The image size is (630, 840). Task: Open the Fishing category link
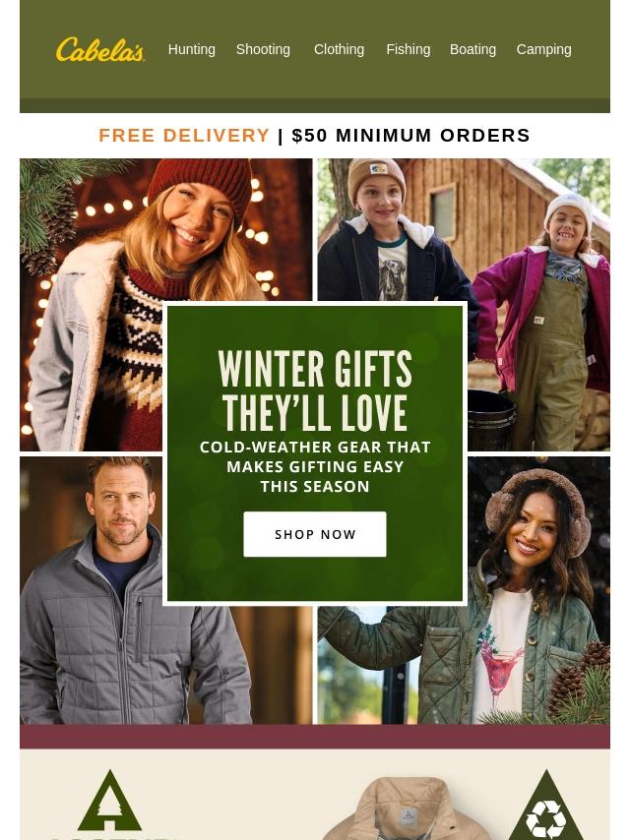tap(409, 49)
